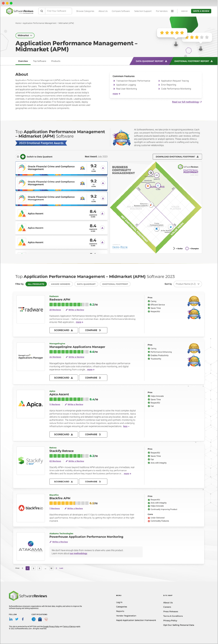The image size is (218, 644).
Task: Open the Twitter bird icon in footer
Action: pyautogui.click(x=17, y=619)
